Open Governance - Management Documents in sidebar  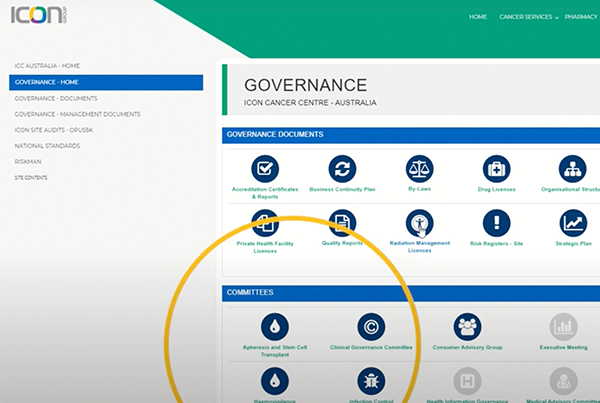[x=77, y=114]
